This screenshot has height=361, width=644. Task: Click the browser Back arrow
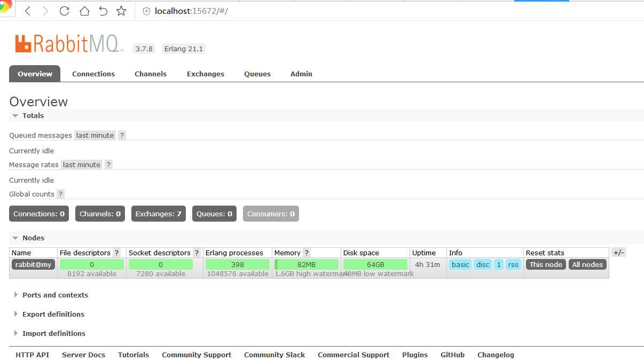click(28, 11)
